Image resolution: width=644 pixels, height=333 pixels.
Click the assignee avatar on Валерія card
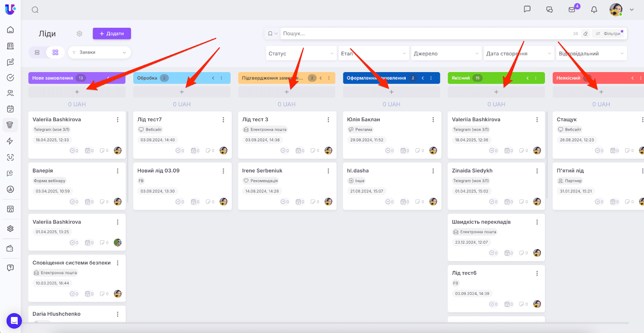pyautogui.click(x=118, y=202)
